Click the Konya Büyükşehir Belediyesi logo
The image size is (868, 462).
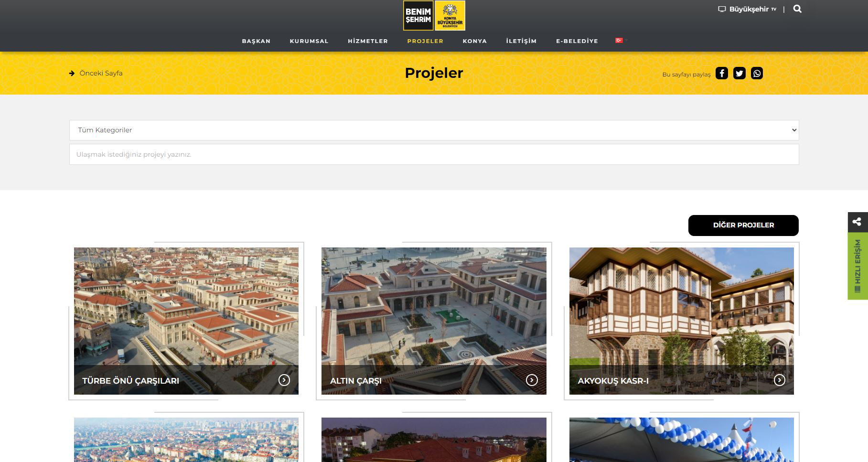[x=450, y=16]
